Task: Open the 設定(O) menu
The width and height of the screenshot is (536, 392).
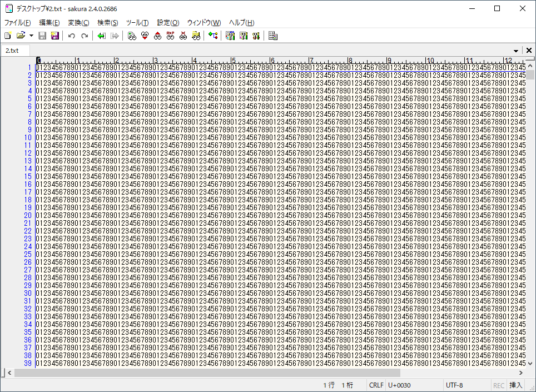Action: coord(168,23)
